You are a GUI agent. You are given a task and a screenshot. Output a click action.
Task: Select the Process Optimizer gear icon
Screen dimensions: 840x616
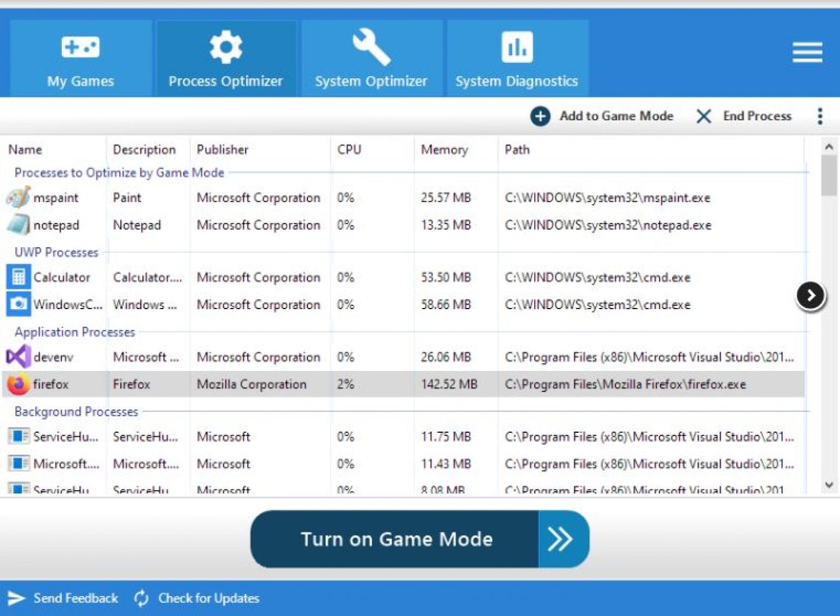(x=226, y=47)
